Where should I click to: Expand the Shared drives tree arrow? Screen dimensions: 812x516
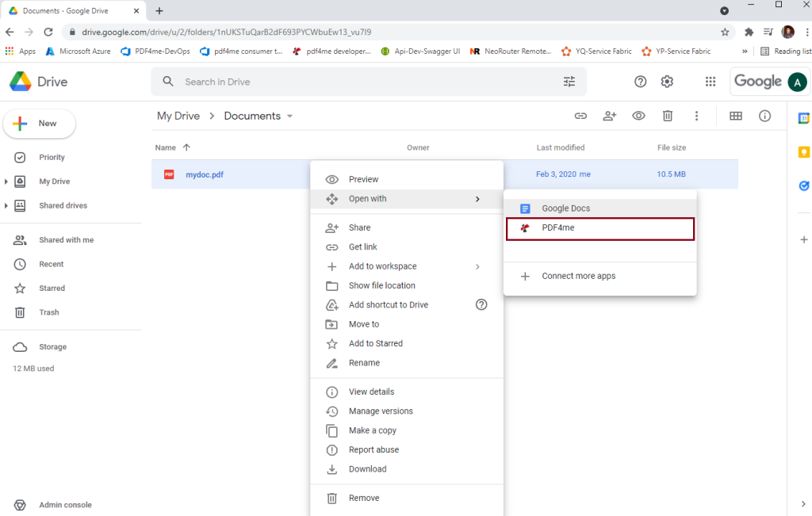tap(6, 205)
